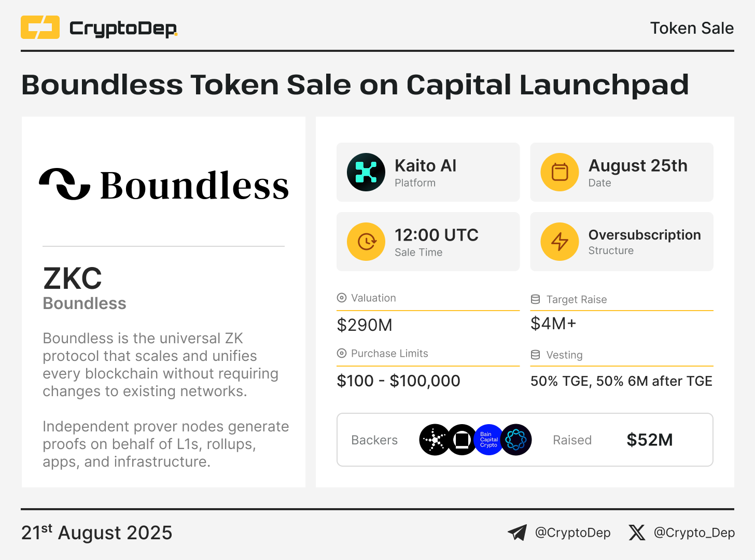Click the ZKC ticker heading
Screen dimensions: 755x560
(x=73, y=278)
